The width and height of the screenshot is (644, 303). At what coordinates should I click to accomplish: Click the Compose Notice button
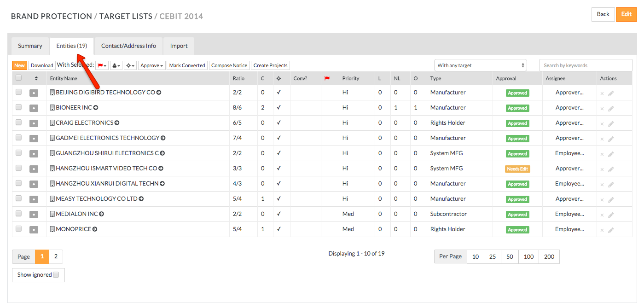click(229, 65)
